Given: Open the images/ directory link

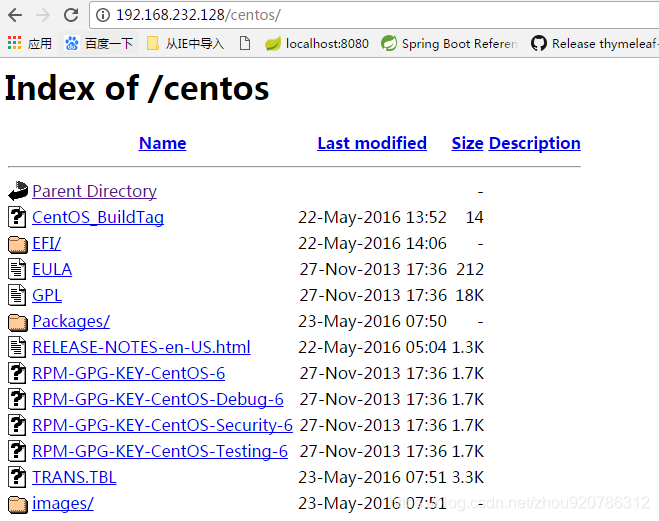Looking at the screenshot, I should tap(63, 504).
